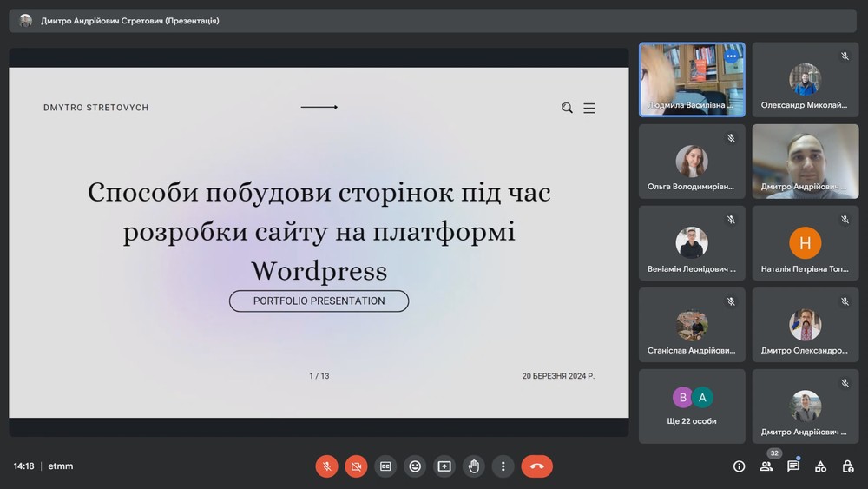Image resolution: width=868 pixels, height=489 pixels.
Task: Select the Дмитро Андрійович live video tile
Action: point(806,162)
